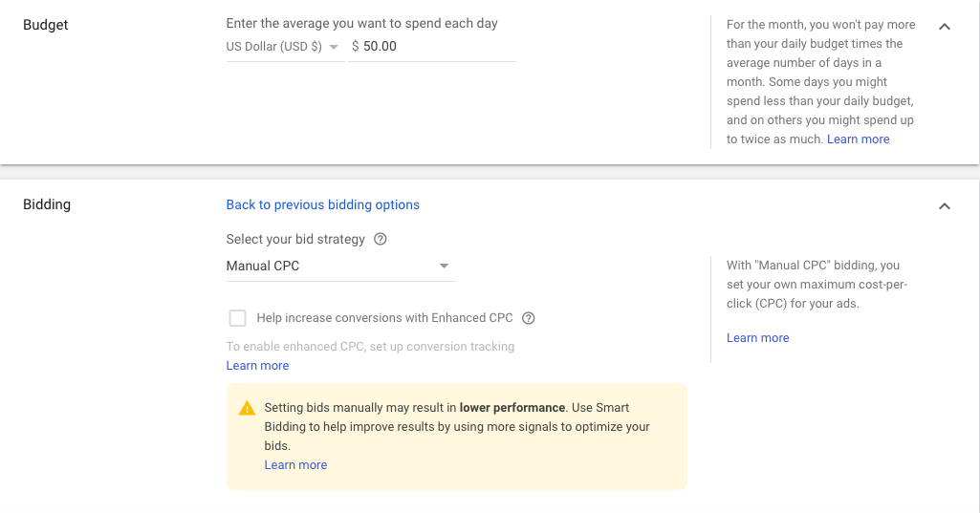Viewport: 980px width, 513px height.
Task: Click the dollar sign before budget amount
Action: (x=356, y=46)
